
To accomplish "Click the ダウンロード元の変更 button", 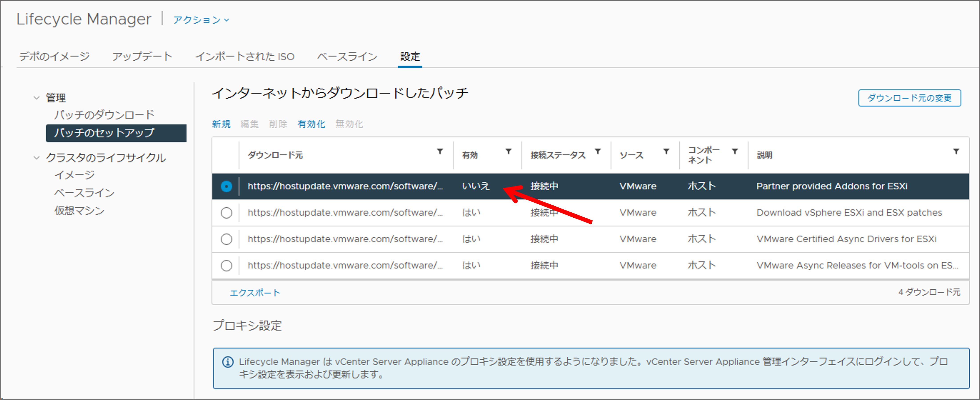I will click(909, 98).
